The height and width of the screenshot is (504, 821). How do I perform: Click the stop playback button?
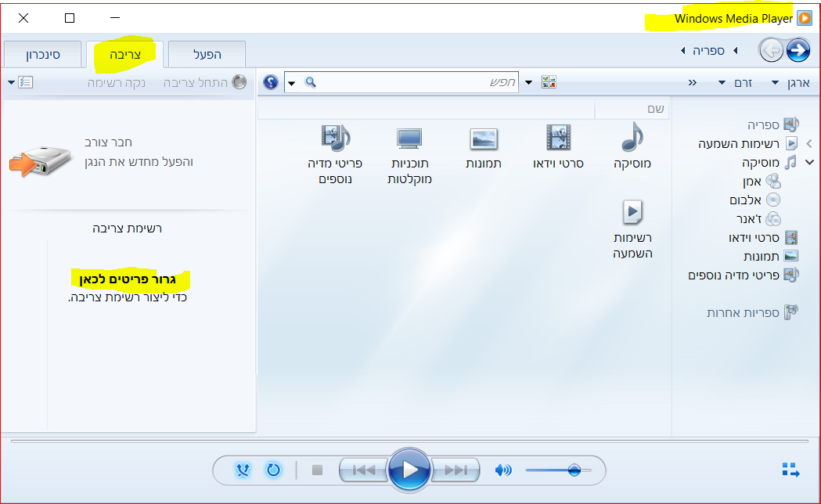click(317, 470)
